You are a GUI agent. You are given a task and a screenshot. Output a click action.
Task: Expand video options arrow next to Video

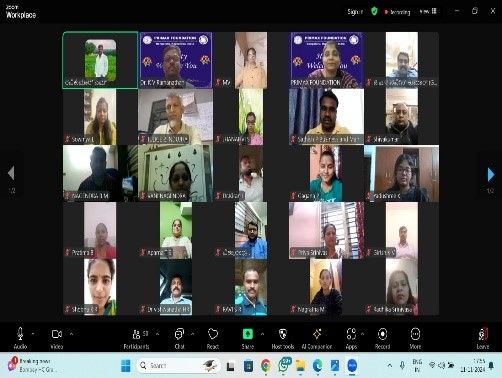71,334
